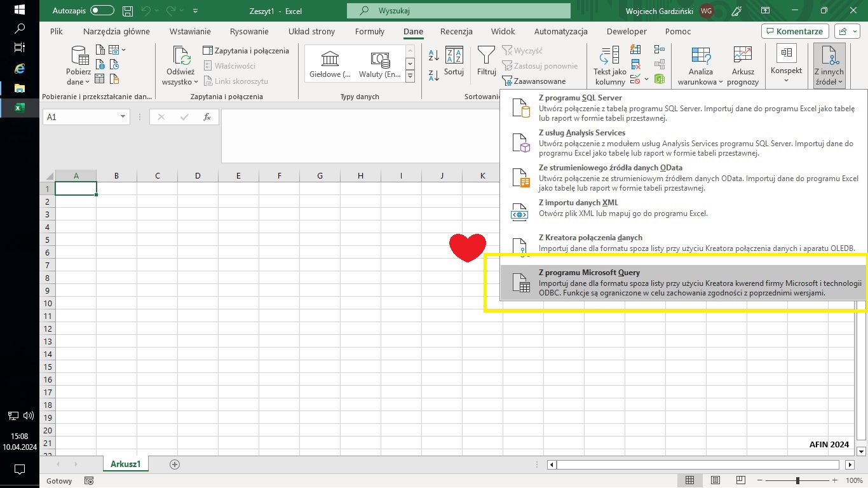Expand the Data Validation dropdown arrow

(646, 79)
